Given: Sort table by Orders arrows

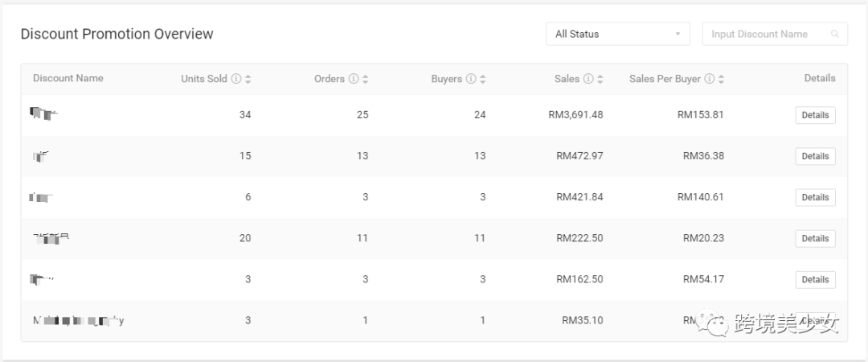Looking at the screenshot, I should pyautogui.click(x=366, y=79).
